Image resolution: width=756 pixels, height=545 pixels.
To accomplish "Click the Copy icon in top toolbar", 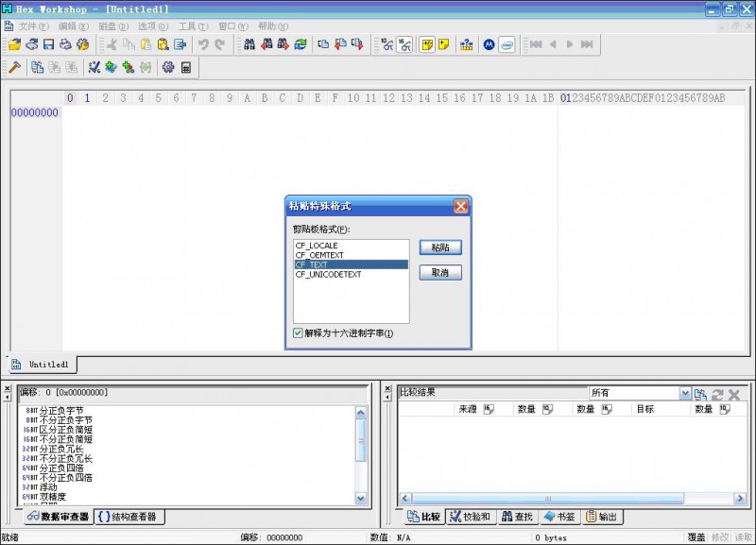I will point(129,44).
